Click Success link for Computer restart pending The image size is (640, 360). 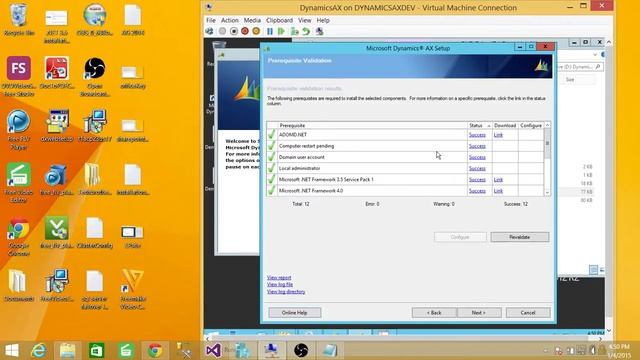(477, 146)
